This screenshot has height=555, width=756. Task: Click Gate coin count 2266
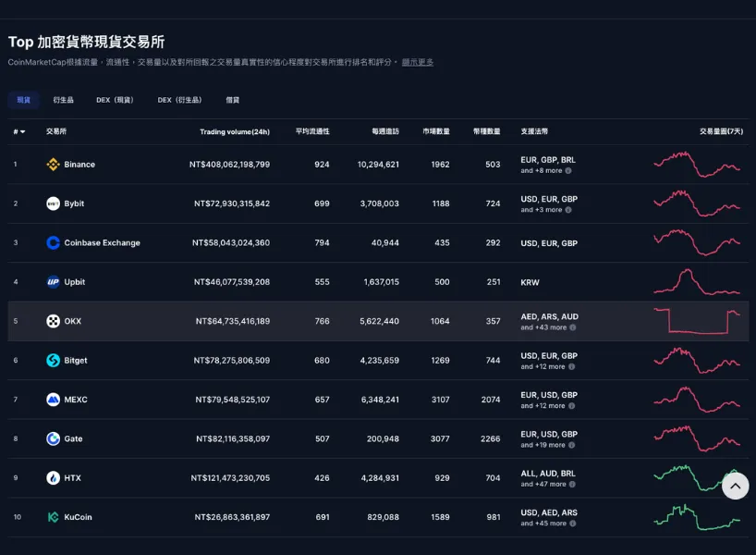click(x=491, y=438)
